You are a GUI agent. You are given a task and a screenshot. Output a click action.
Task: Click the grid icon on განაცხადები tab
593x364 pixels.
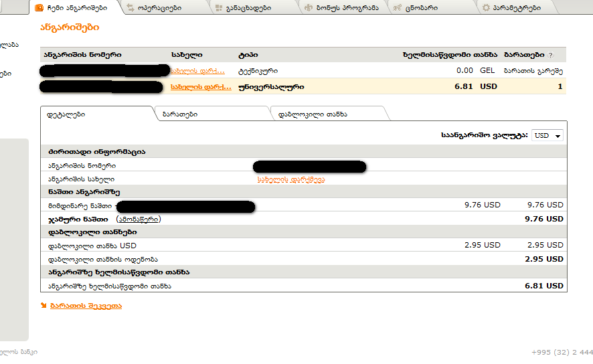(219, 7)
